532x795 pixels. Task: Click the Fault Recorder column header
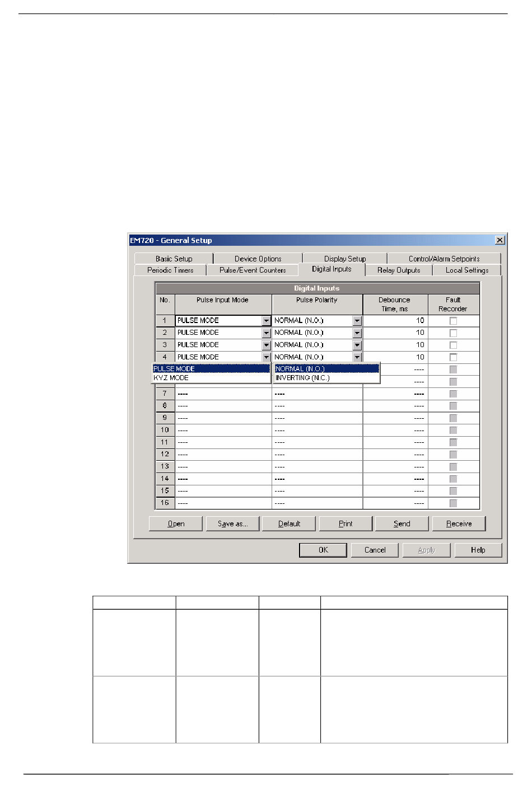pyautogui.click(x=453, y=305)
